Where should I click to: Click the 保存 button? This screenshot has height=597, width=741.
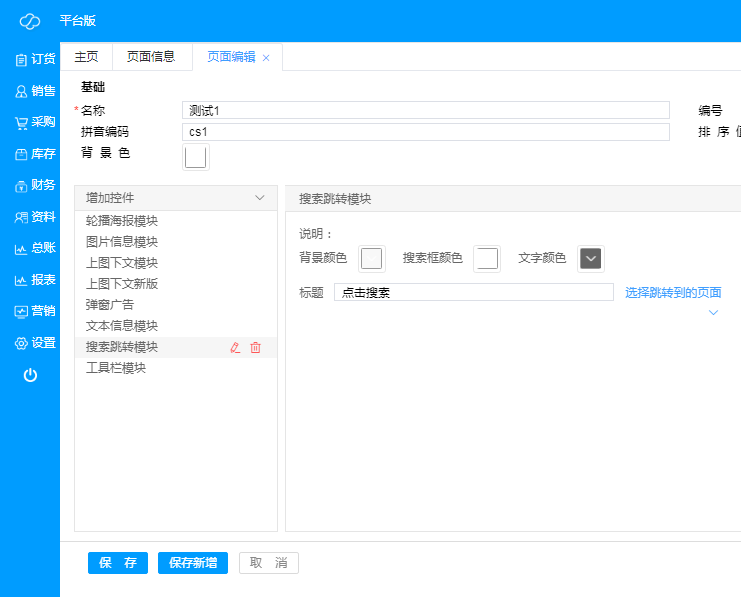(x=118, y=563)
